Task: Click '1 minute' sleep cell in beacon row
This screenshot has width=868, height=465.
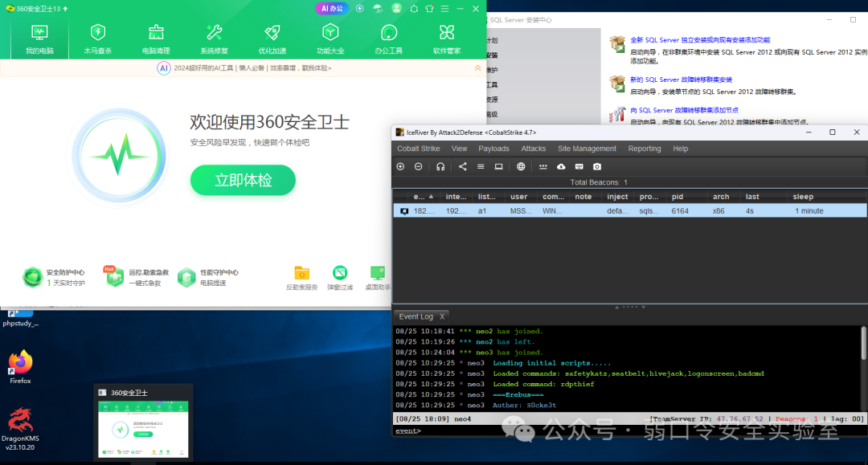Action: click(x=809, y=210)
